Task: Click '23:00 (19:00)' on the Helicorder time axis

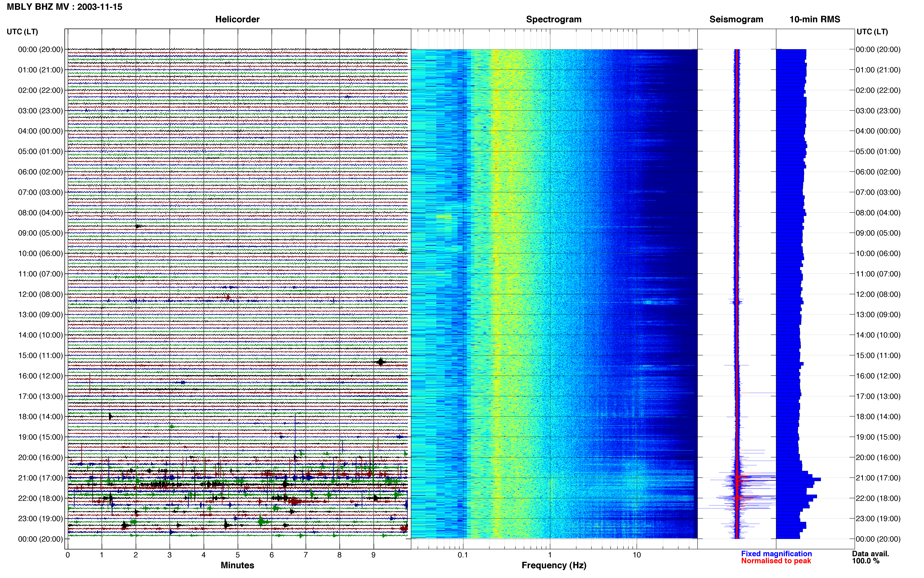Action: (40, 519)
